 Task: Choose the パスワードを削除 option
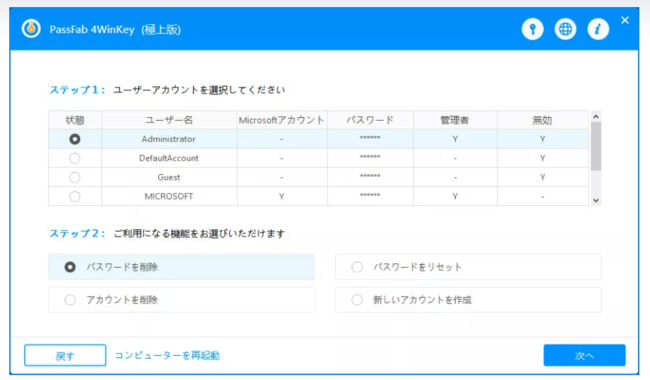182,267
